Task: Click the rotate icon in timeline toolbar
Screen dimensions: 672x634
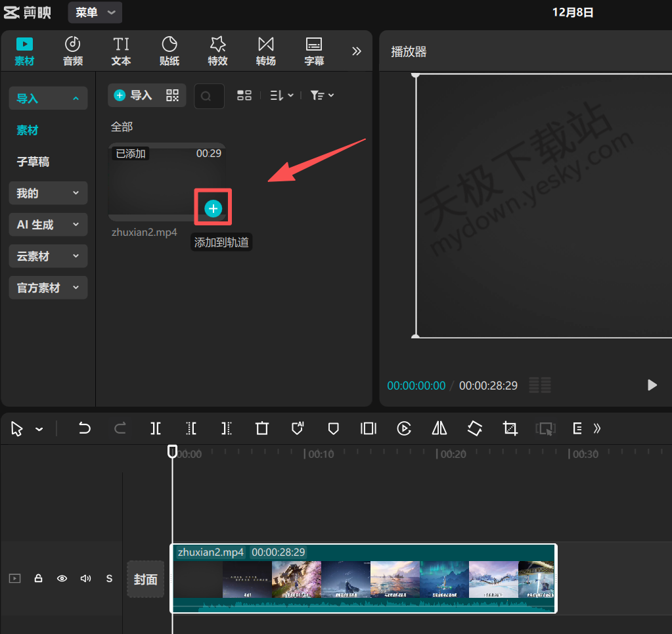Action: click(475, 428)
